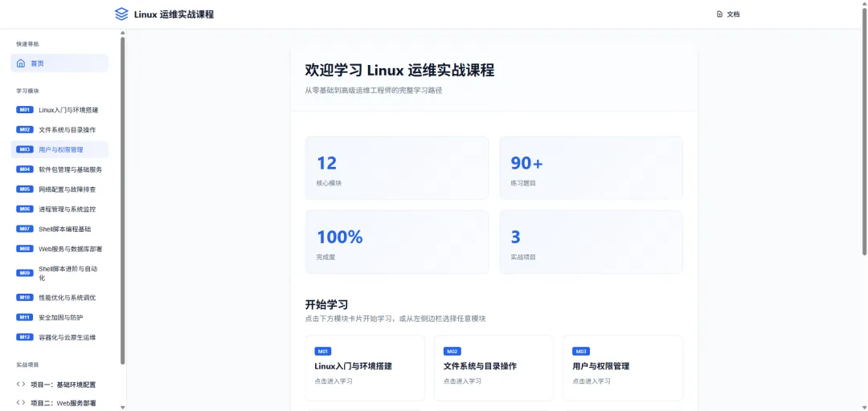Viewport: 868px width, 411px height.
Task: Click the code brackets icon for 项目一
Action: (x=20, y=384)
